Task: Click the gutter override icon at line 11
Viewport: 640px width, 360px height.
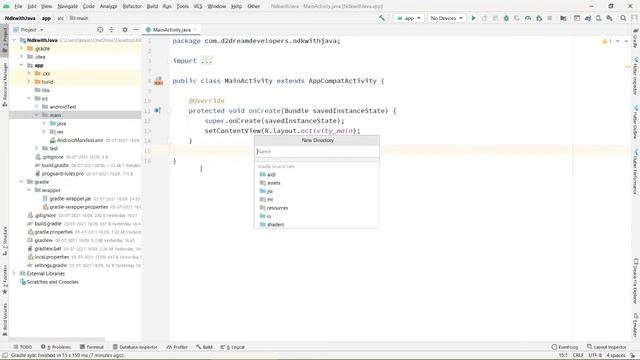Action: [158, 110]
